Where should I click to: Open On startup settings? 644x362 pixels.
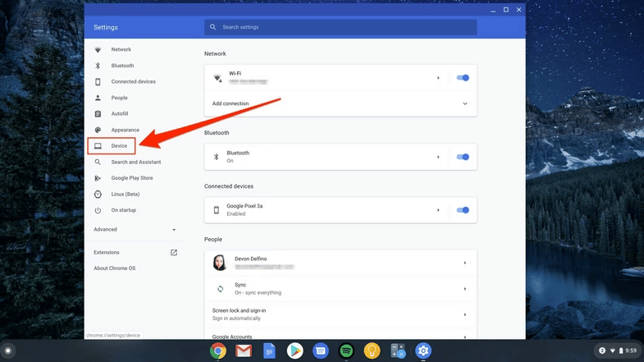pos(124,210)
